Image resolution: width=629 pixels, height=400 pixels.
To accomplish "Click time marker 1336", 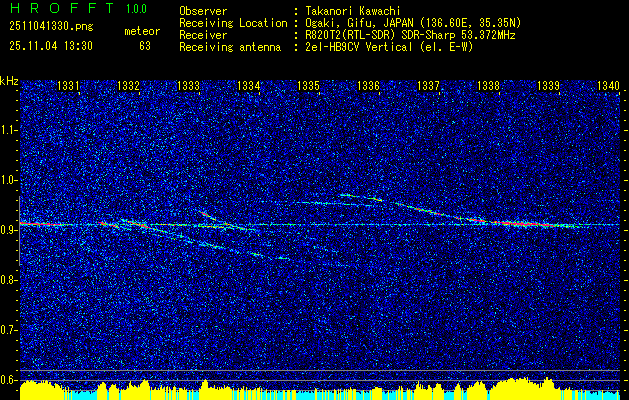I will (368, 86).
